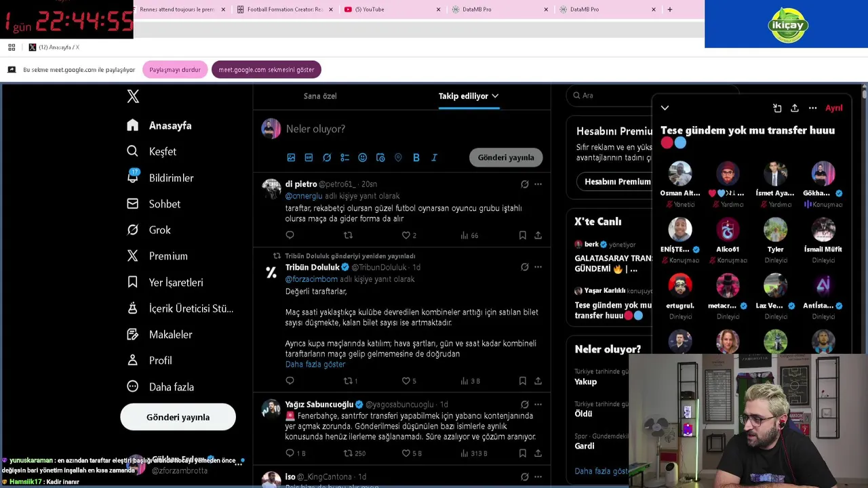Bookmark Tribün Doluluk's post
This screenshot has width=868, height=488.
coord(522,381)
